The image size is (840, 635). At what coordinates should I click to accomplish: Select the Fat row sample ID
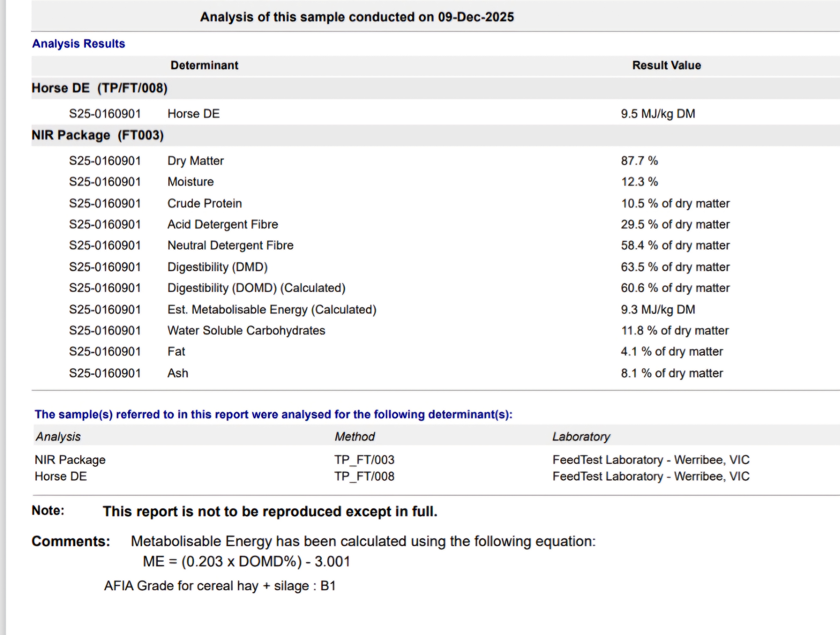pos(105,352)
